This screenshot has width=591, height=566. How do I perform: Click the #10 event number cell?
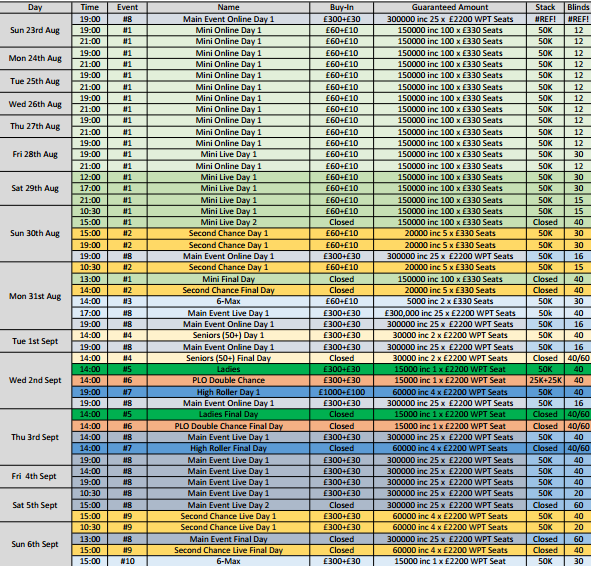click(127, 561)
